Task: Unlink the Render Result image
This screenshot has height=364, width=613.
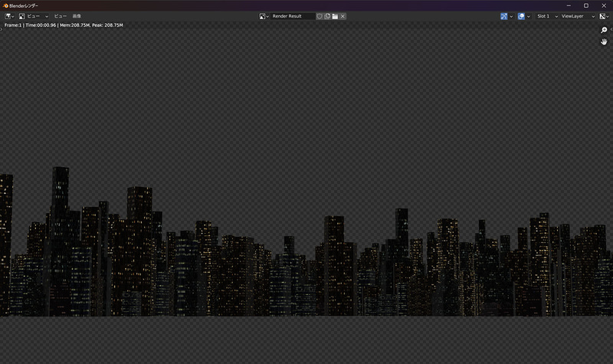Action: pyautogui.click(x=343, y=16)
